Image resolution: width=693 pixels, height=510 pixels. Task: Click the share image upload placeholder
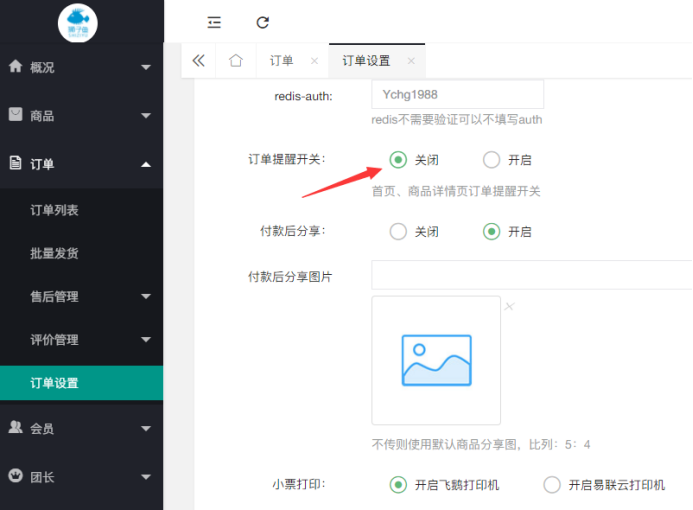point(436,360)
